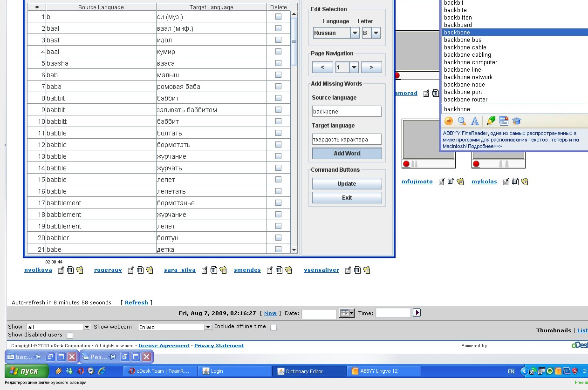
Task: Click the Target language input field
Action: click(x=347, y=139)
